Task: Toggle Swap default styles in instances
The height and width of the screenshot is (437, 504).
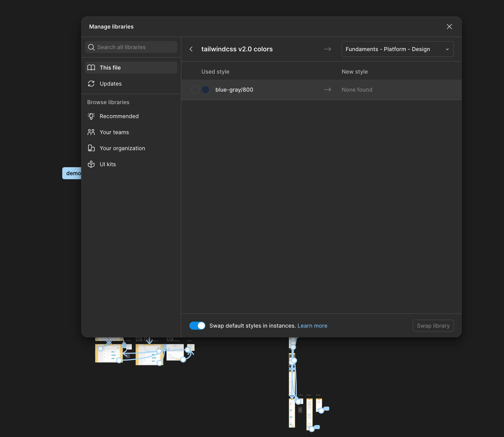Action: pos(197,326)
